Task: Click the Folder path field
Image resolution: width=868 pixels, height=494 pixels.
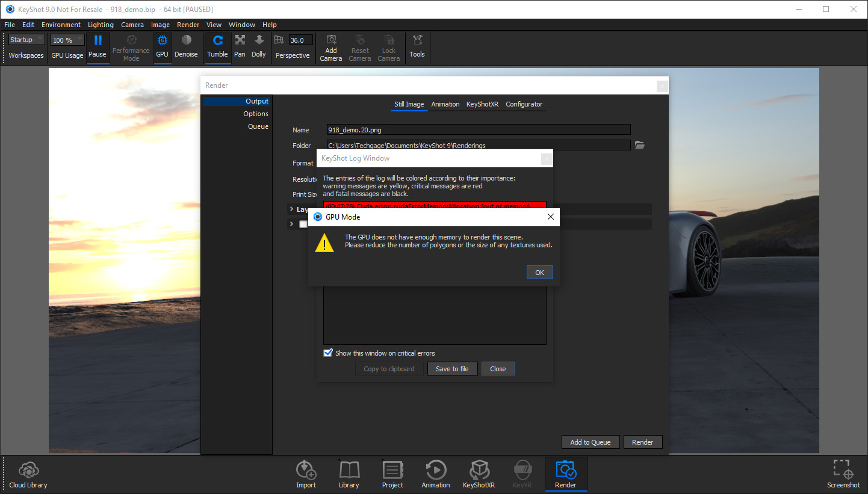Action: (x=479, y=145)
